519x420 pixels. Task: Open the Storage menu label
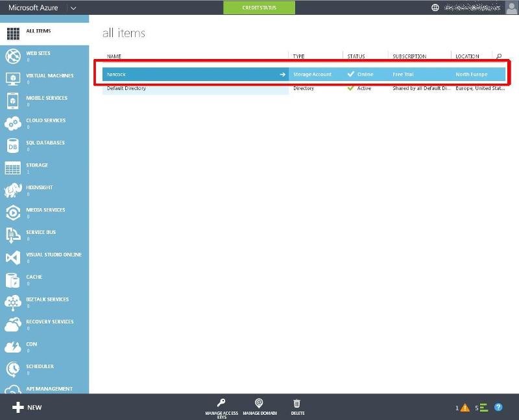(x=37, y=165)
